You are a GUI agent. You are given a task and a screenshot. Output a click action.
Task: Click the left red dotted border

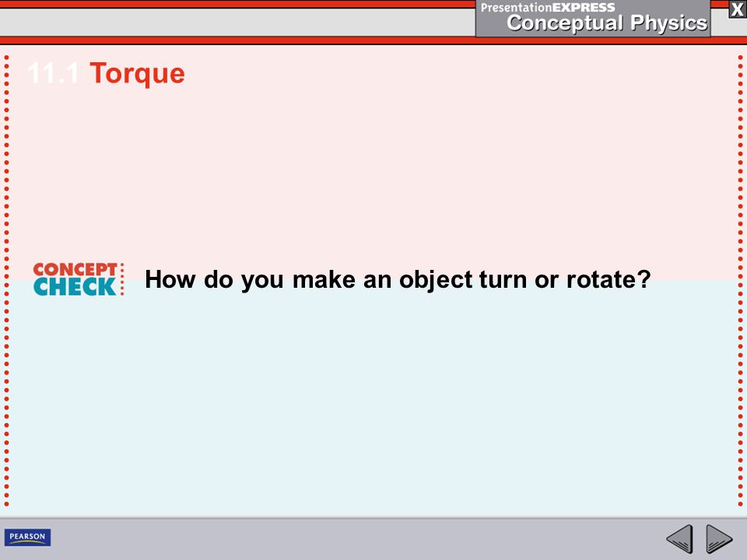(7, 281)
